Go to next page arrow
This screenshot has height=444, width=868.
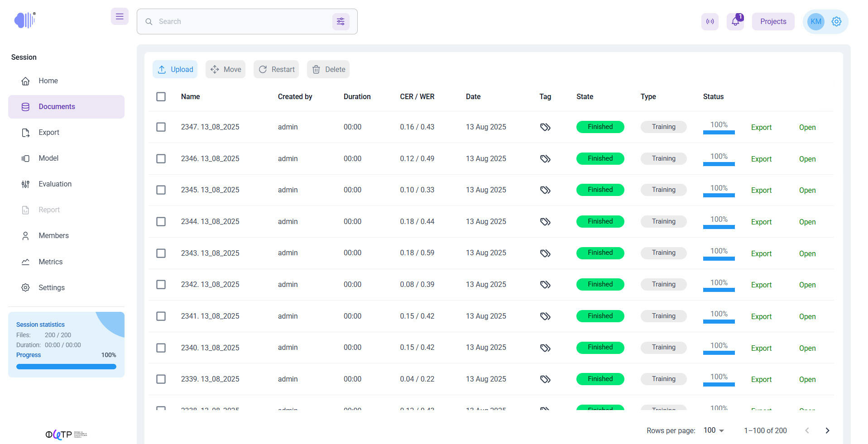pyautogui.click(x=827, y=430)
